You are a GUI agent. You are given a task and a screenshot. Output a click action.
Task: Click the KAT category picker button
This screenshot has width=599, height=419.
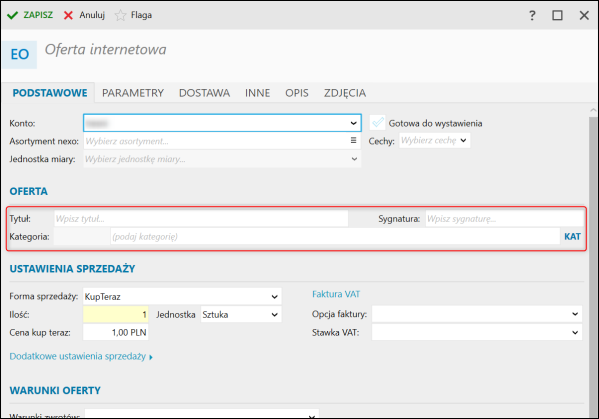[572, 237]
